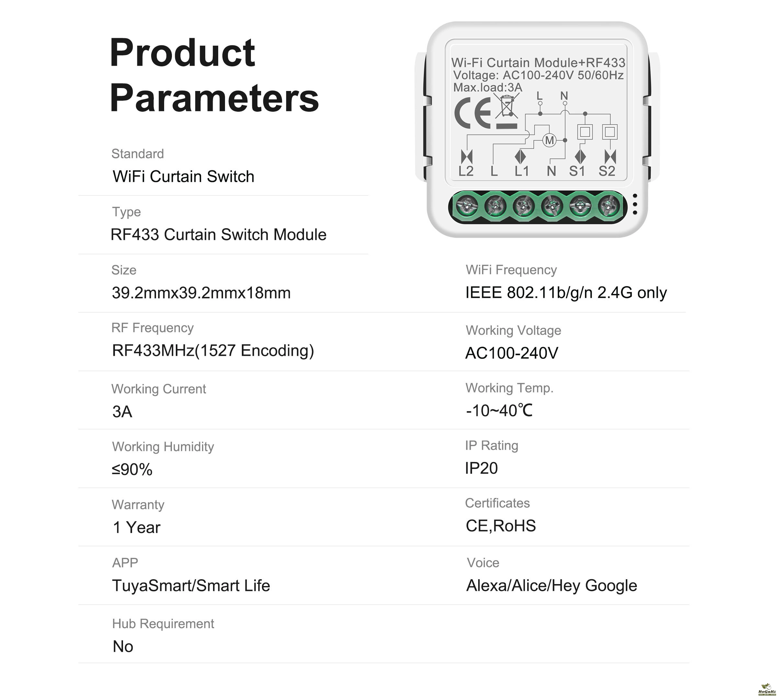Viewport: 777px width, 700px height.
Task: Click the bowtie symbol above S2
Action: click(610, 156)
